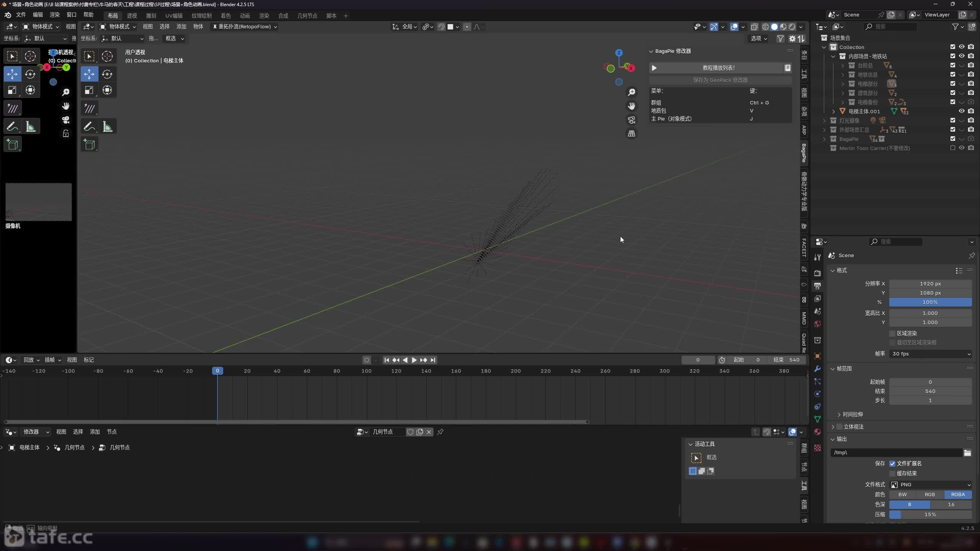Click the play animation button in timeline
980x551 pixels.
[414, 360]
